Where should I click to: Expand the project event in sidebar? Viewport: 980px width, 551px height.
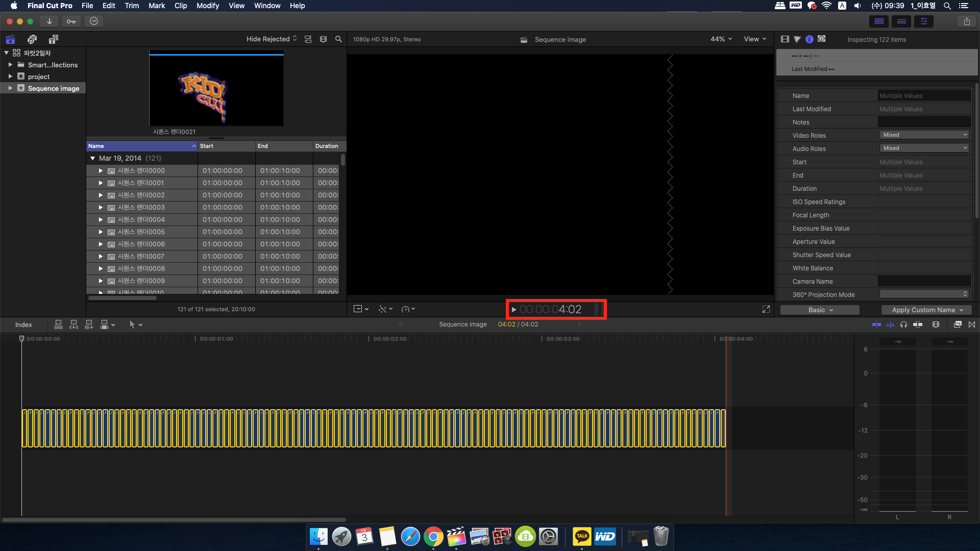pos(10,77)
